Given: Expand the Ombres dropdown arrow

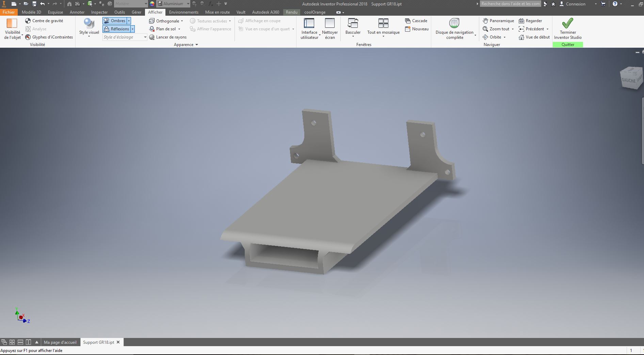Looking at the screenshot, I should tap(129, 21).
